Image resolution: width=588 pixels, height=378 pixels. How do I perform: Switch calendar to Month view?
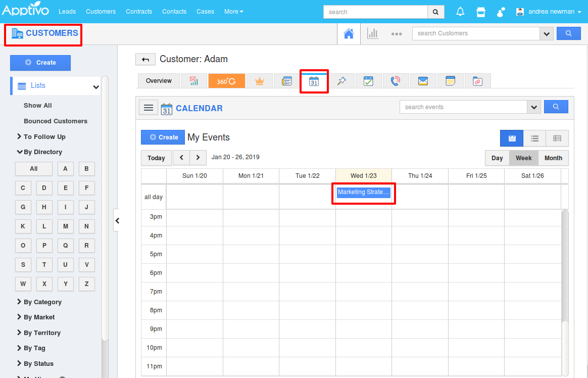[x=553, y=158]
